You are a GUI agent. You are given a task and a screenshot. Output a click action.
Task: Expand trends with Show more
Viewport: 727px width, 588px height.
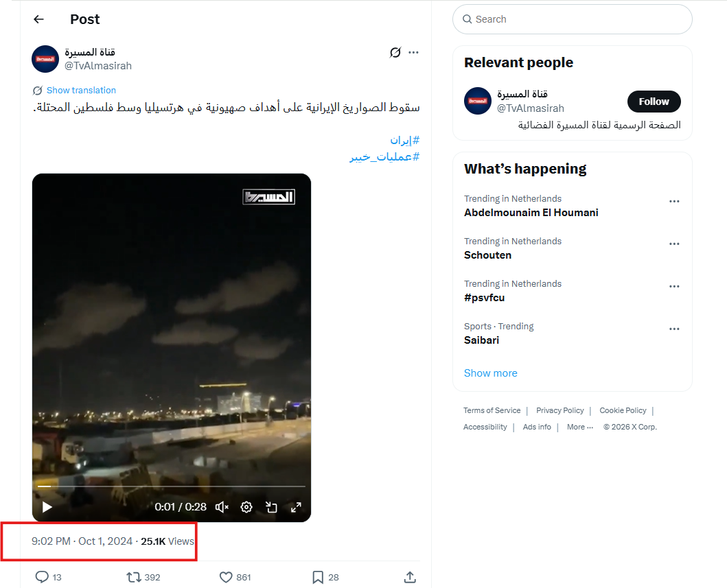(x=491, y=373)
